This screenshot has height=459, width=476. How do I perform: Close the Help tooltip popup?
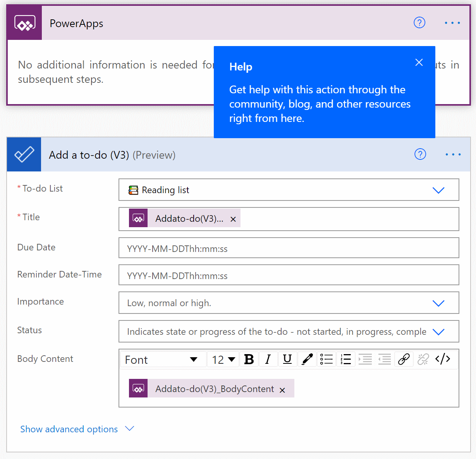pyautogui.click(x=419, y=62)
